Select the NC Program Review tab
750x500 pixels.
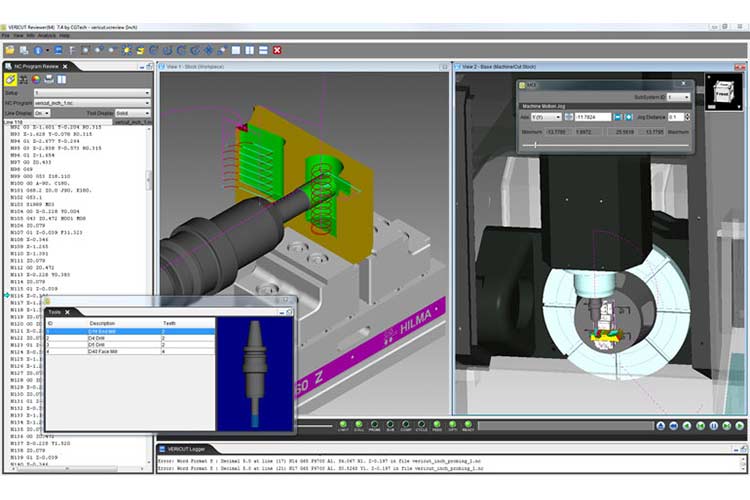(x=36, y=67)
